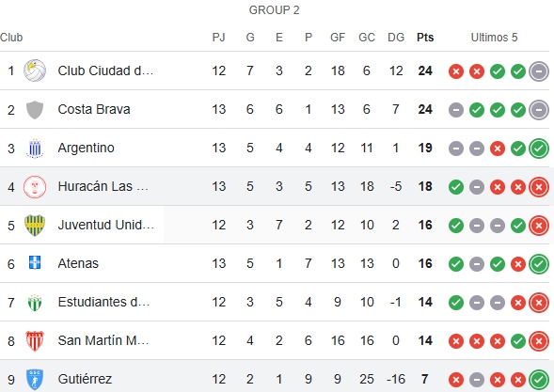Image resolution: width=554 pixels, height=392 pixels.
Task: Click the Club Ciudad team crest icon
Action: point(35,71)
